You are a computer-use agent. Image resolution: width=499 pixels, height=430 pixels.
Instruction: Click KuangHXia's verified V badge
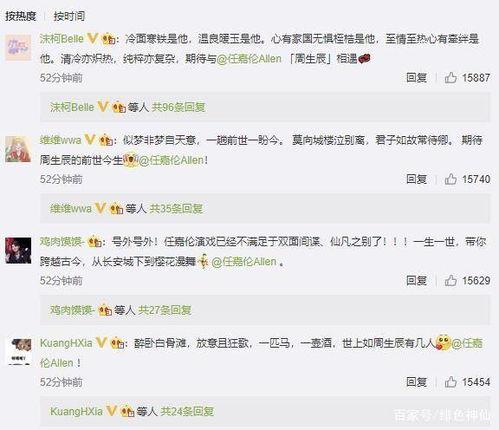(101, 342)
